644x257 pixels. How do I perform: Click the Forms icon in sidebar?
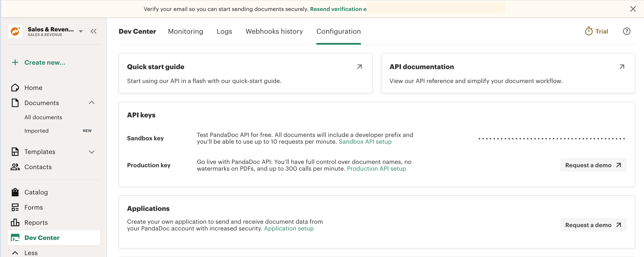tap(15, 207)
